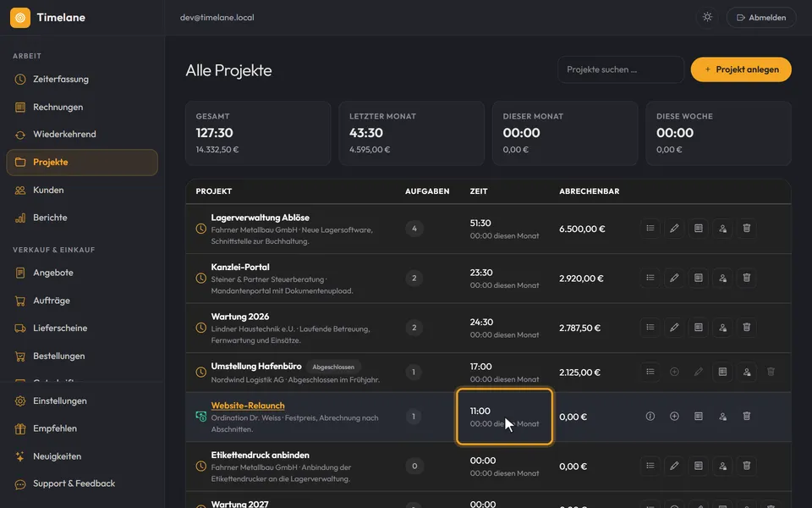Show info for Website-Relaunch project

(x=650, y=417)
